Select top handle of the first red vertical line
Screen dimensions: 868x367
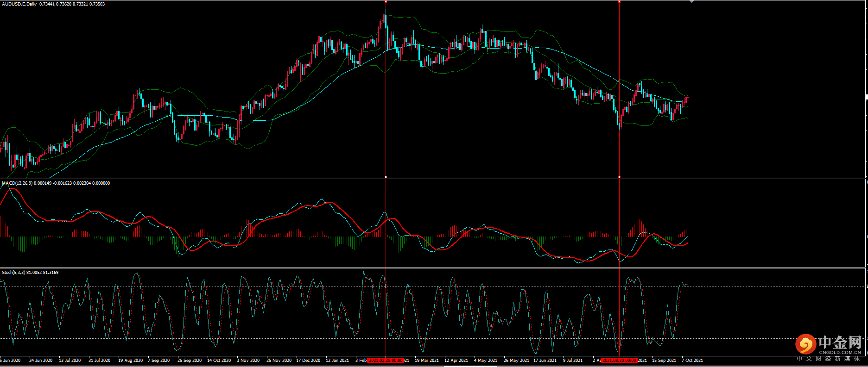(386, 1)
